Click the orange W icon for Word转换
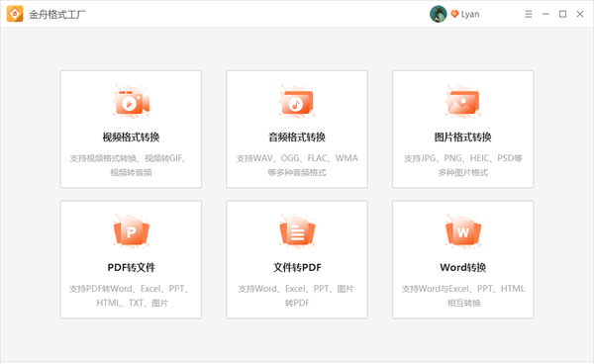The height and width of the screenshot is (364, 594). (x=463, y=231)
